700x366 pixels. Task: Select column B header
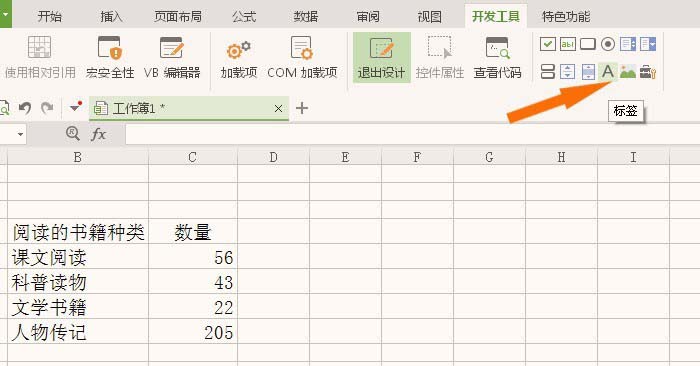(78, 157)
